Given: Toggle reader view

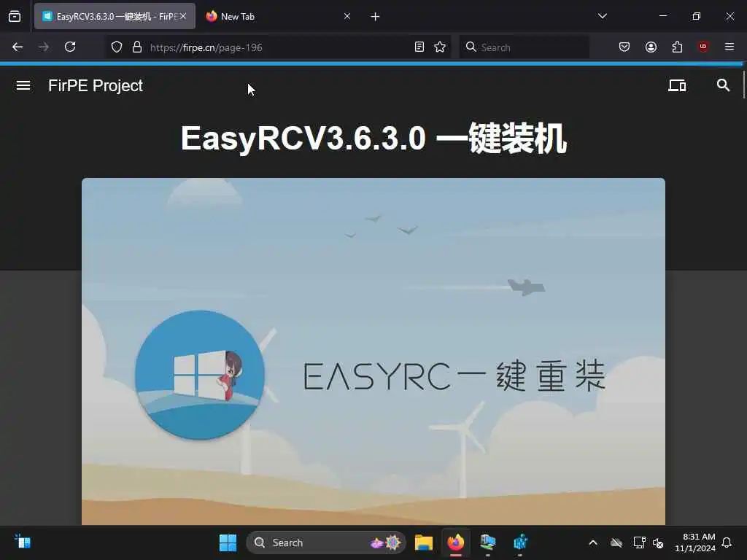Looking at the screenshot, I should click(x=419, y=47).
